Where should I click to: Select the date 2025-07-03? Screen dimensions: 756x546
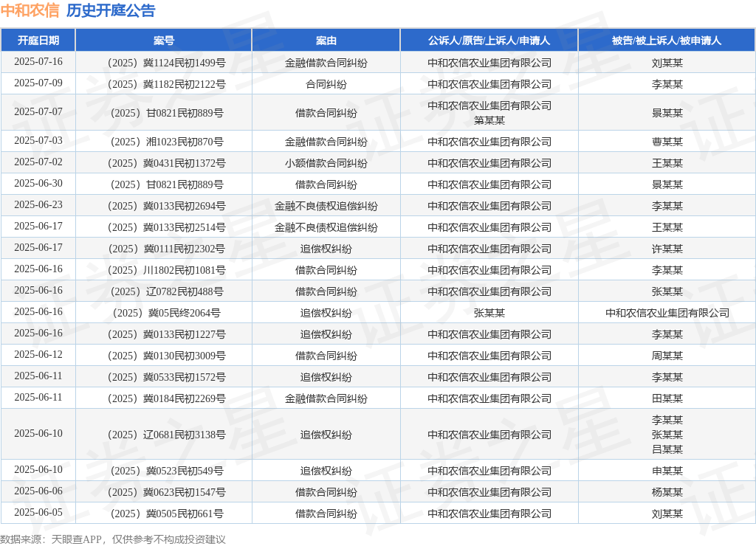point(38,140)
